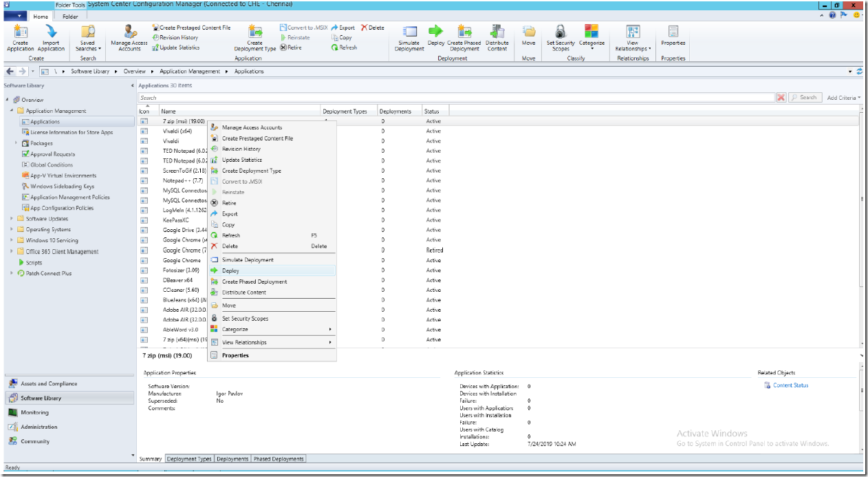This screenshot has height=477, width=868.
Task: Select Approval Requests in tree
Action: [53, 154]
